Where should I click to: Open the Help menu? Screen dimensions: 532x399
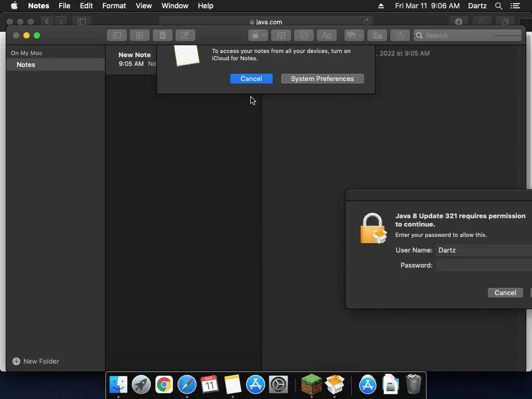(206, 6)
